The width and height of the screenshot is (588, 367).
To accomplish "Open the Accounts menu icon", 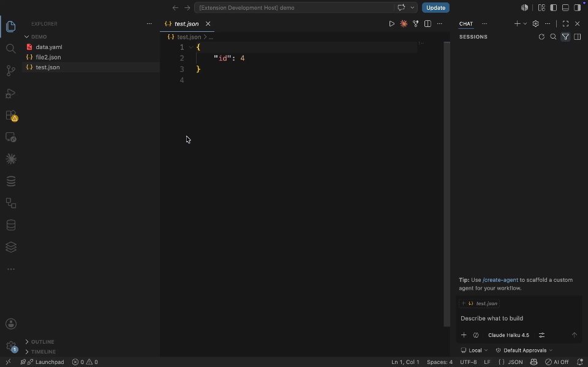I will pos(11,324).
